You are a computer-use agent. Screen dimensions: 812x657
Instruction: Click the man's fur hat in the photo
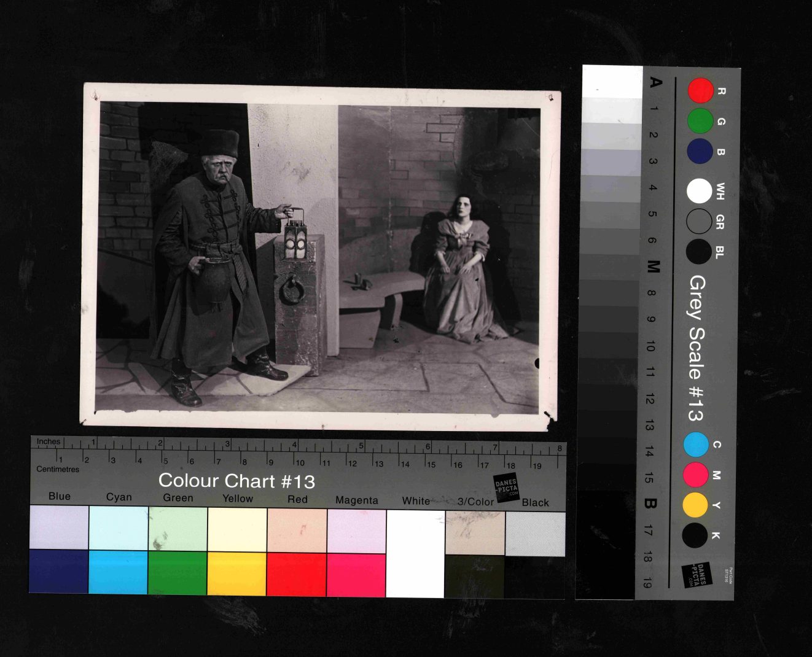(x=219, y=143)
